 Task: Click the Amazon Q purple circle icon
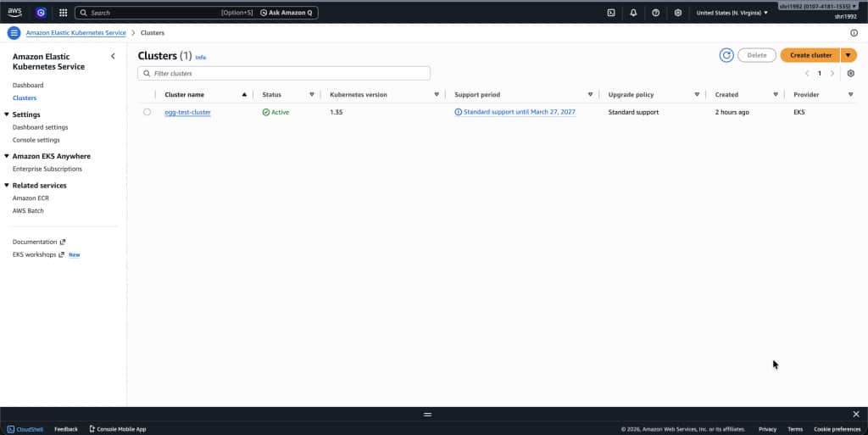click(x=41, y=12)
